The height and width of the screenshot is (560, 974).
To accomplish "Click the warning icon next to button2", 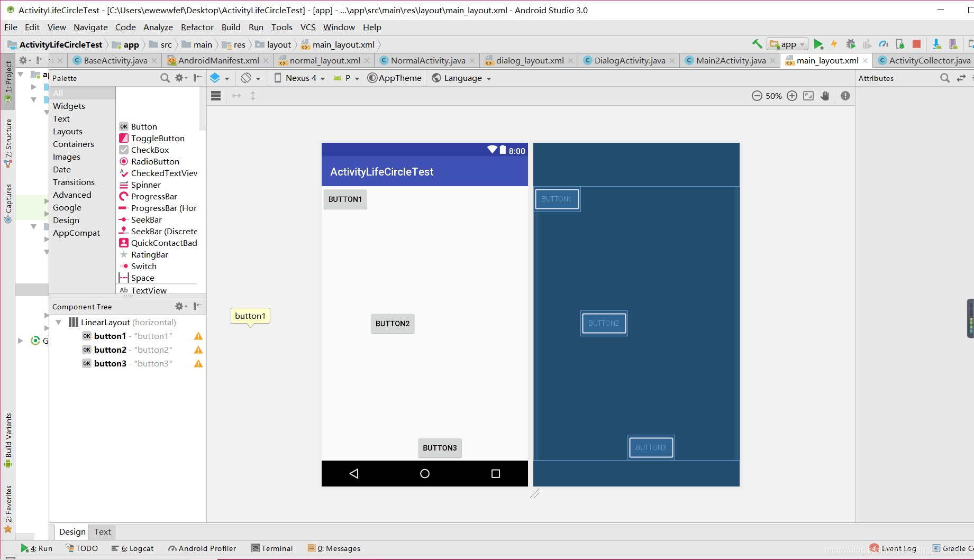I will coord(198,350).
